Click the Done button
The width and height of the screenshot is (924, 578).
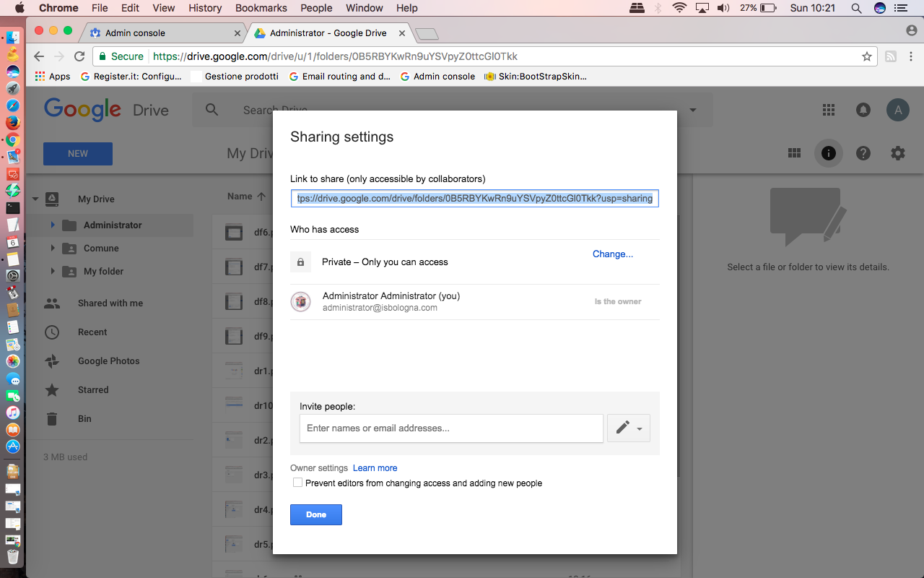click(316, 514)
